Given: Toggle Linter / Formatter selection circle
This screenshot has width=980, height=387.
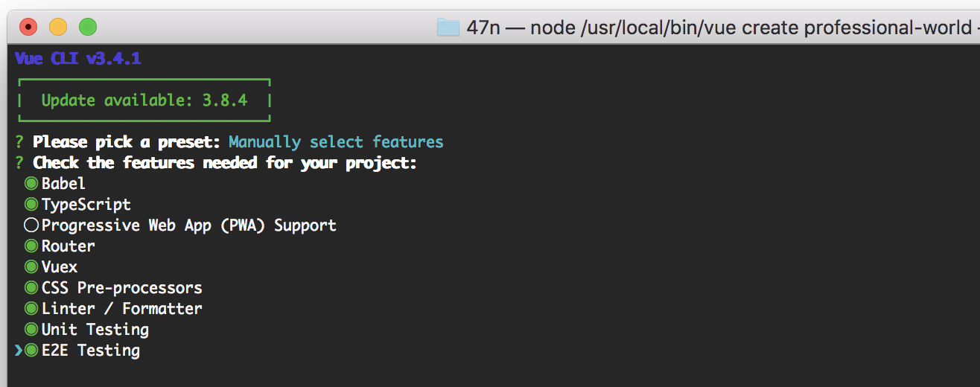Looking at the screenshot, I should pyautogui.click(x=31, y=308).
